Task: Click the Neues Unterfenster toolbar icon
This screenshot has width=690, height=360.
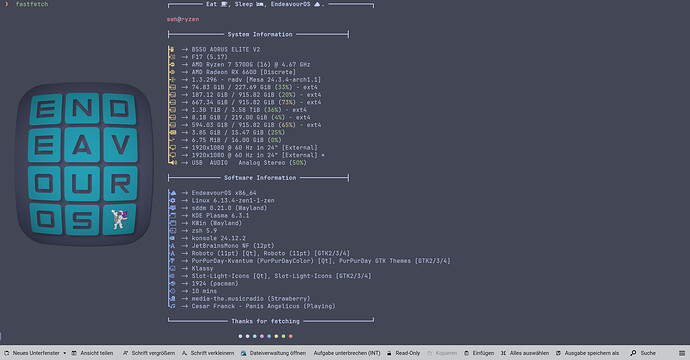Action: [7, 353]
